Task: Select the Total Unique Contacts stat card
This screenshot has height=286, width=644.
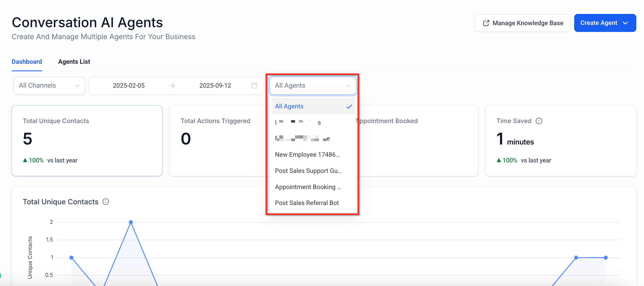Action: [87, 141]
